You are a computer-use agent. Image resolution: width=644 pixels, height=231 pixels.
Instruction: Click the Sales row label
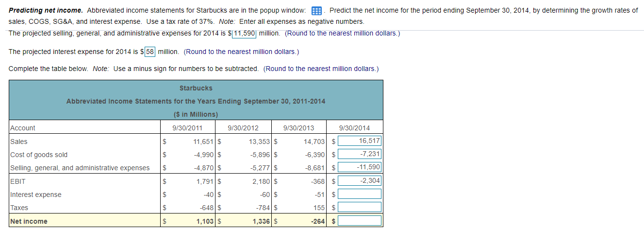pyautogui.click(x=19, y=142)
